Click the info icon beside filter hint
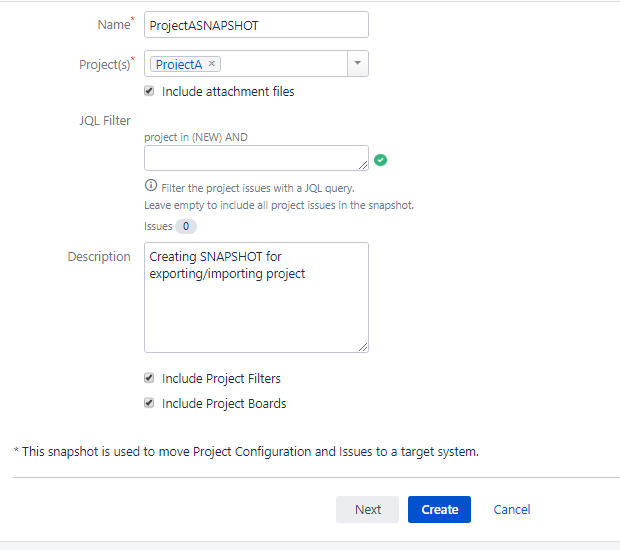 [151, 186]
